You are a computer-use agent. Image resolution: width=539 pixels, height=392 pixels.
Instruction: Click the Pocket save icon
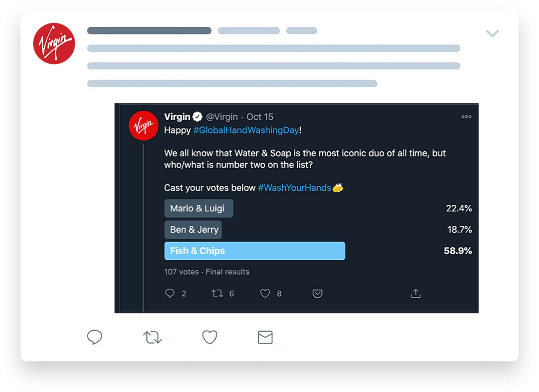(317, 294)
